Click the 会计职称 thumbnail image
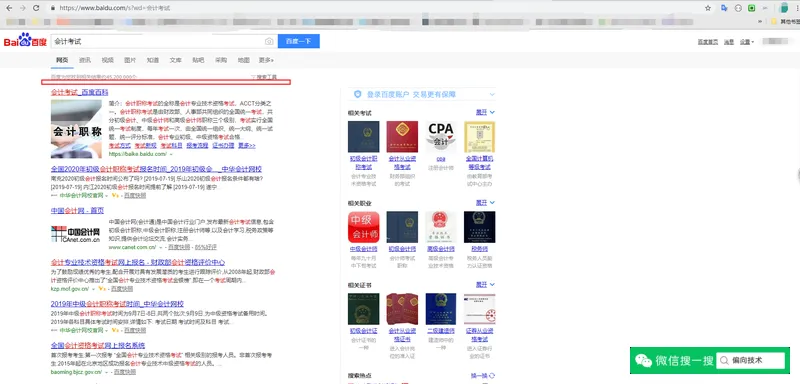 pyautogui.click(x=76, y=129)
